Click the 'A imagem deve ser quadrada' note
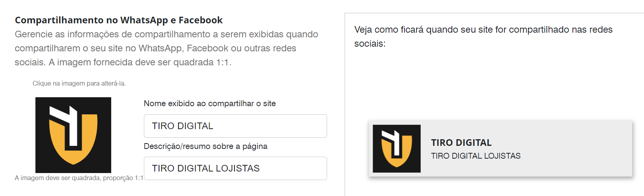 tap(79, 178)
